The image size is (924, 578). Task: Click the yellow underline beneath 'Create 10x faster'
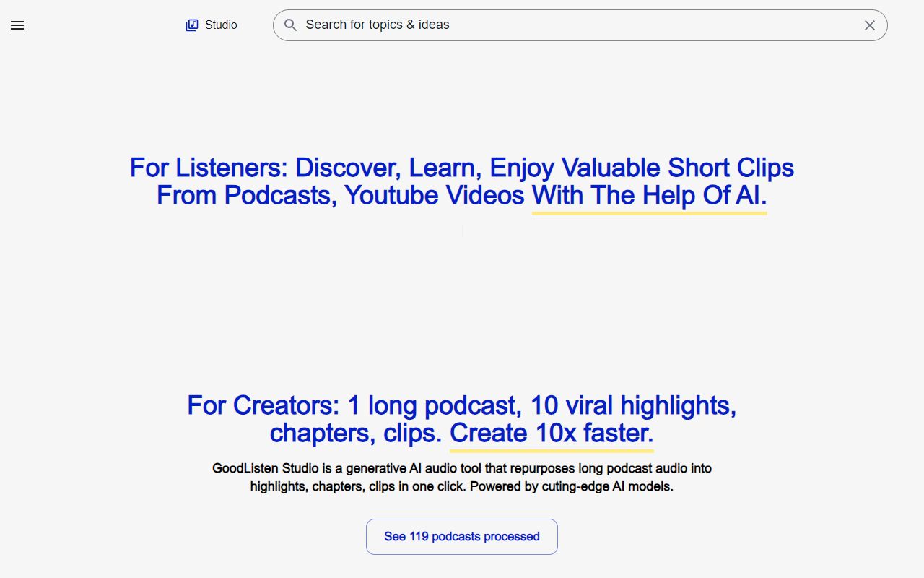551,449
